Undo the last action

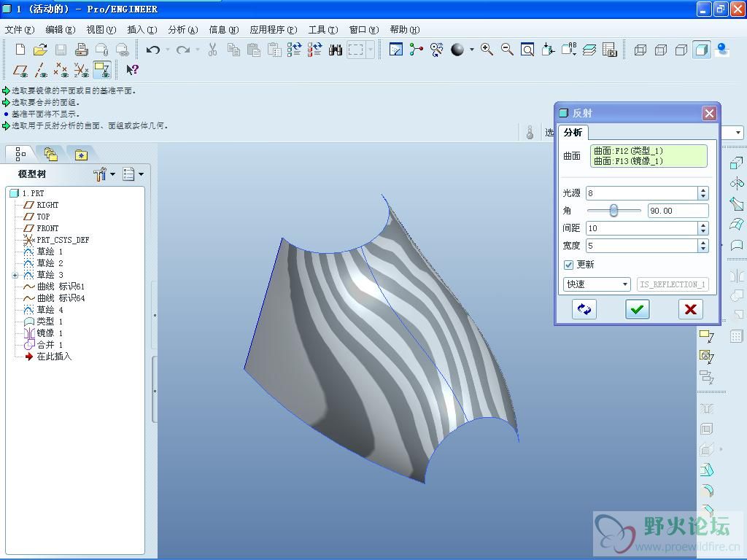click(x=153, y=50)
